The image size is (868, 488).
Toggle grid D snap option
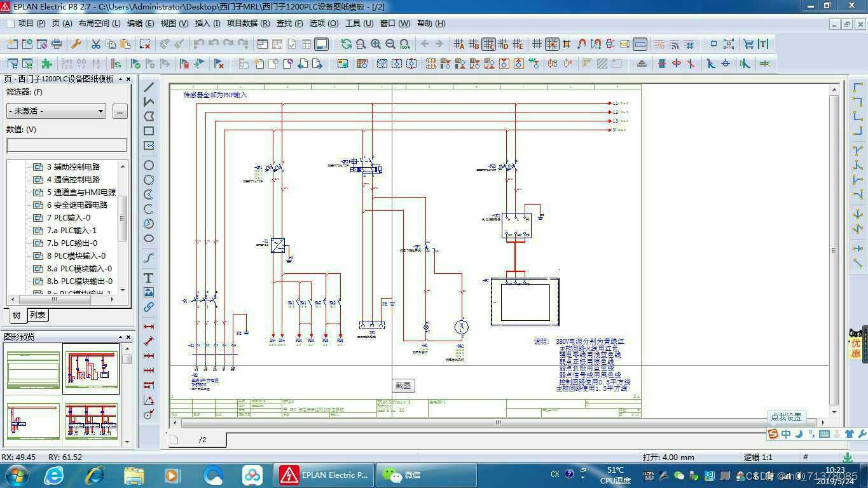(x=503, y=44)
